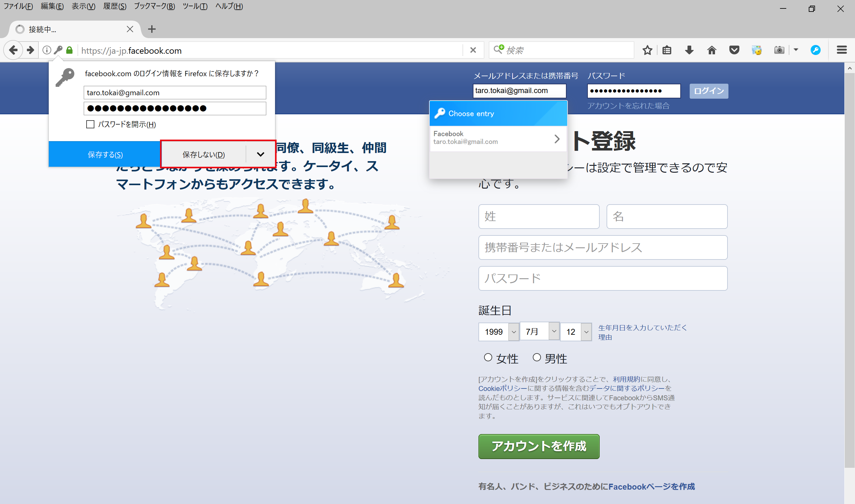Open the birth day 12 dropdown
This screenshot has height=504, width=855.
[576, 332]
